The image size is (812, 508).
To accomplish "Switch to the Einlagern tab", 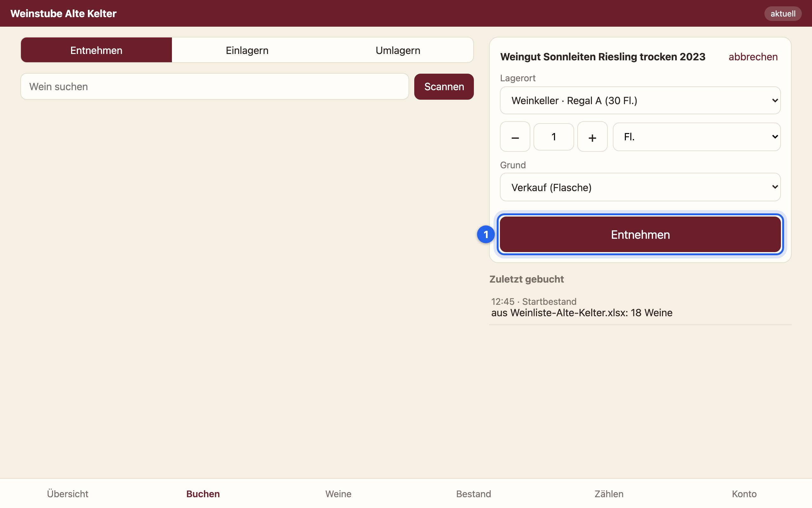I will (x=247, y=50).
